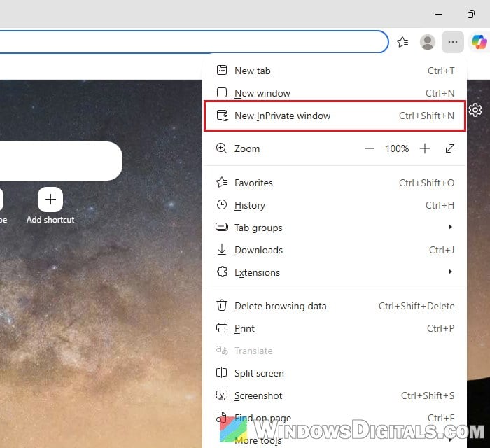Open the Tab groups menu entry
This screenshot has height=448, width=490.
click(335, 227)
